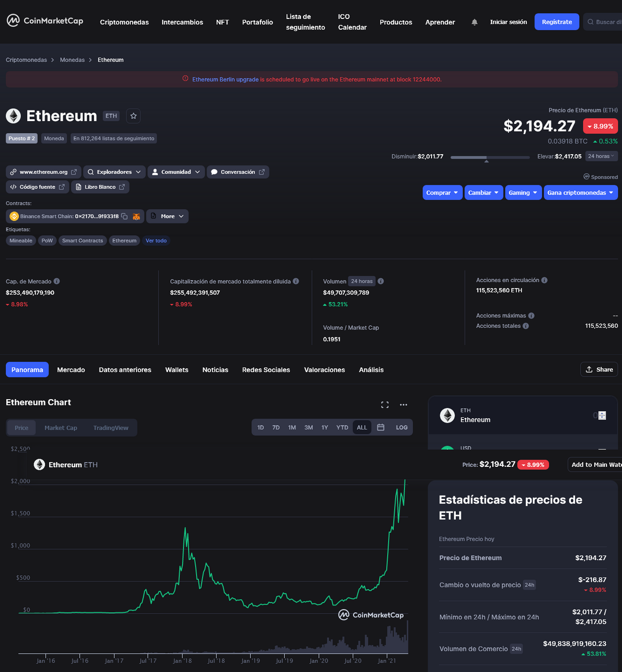This screenshot has width=622, height=672.
Task: Open Criptomonedas nav menu
Action: pos(124,22)
